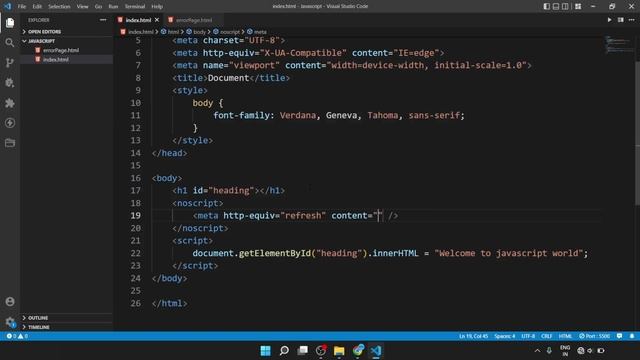Select index.html in the Explorer tree

(x=56, y=59)
